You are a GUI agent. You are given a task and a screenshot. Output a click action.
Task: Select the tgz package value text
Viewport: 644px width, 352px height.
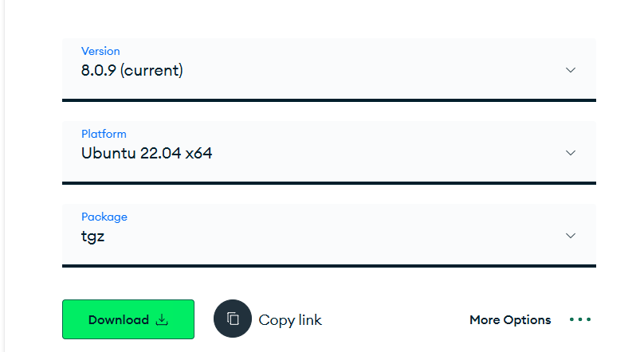92,237
